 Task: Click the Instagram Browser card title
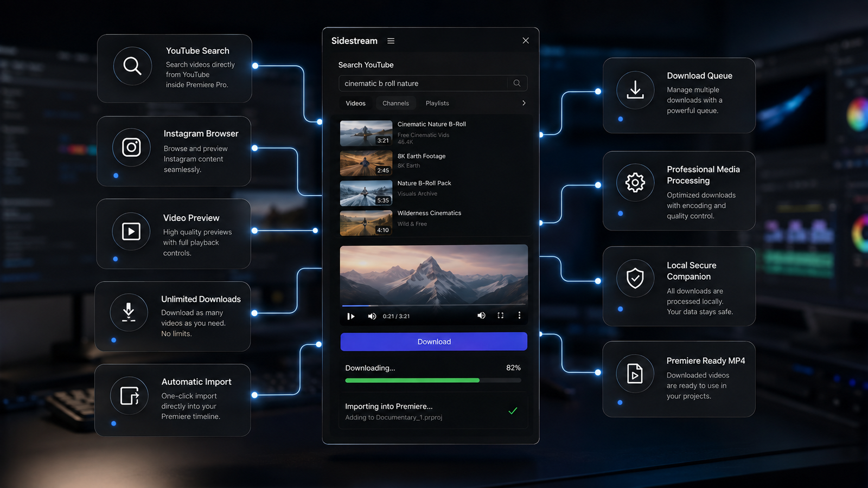click(x=201, y=134)
